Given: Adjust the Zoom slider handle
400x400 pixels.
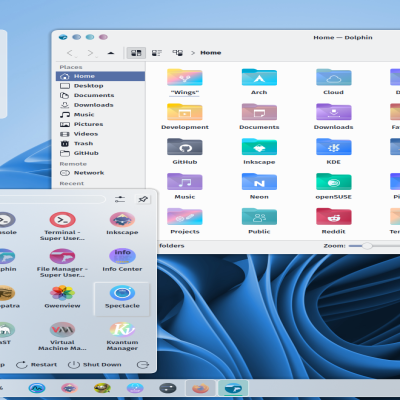Looking at the screenshot, I should tap(367, 246).
